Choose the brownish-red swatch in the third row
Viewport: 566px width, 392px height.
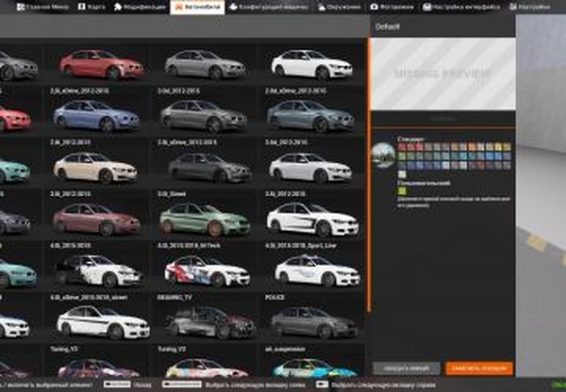tap(481, 166)
